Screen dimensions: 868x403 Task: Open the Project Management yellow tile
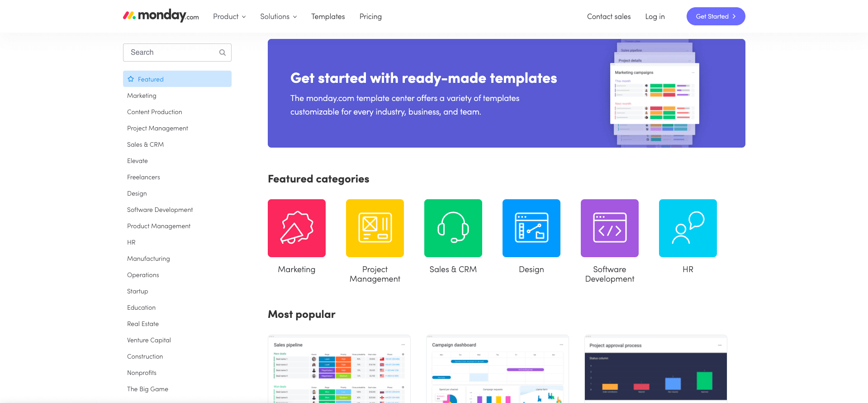(375, 228)
